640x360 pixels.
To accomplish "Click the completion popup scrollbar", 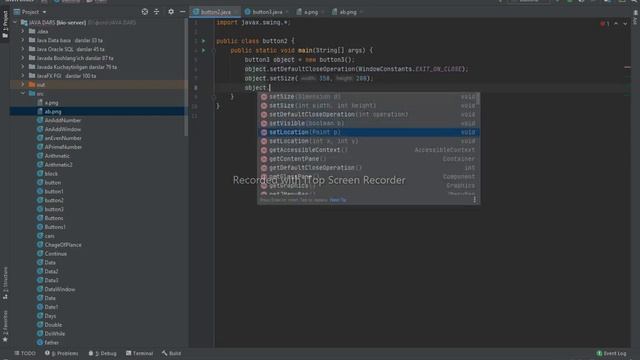I will click(478, 99).
